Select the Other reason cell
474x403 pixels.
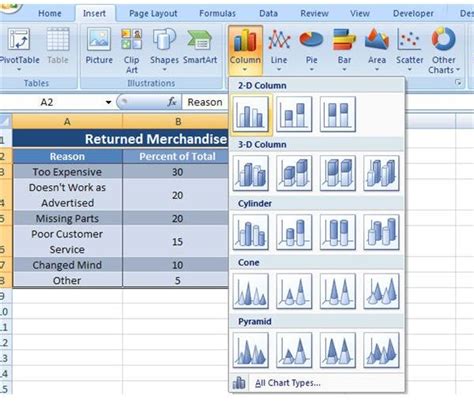tap(67, 280)
